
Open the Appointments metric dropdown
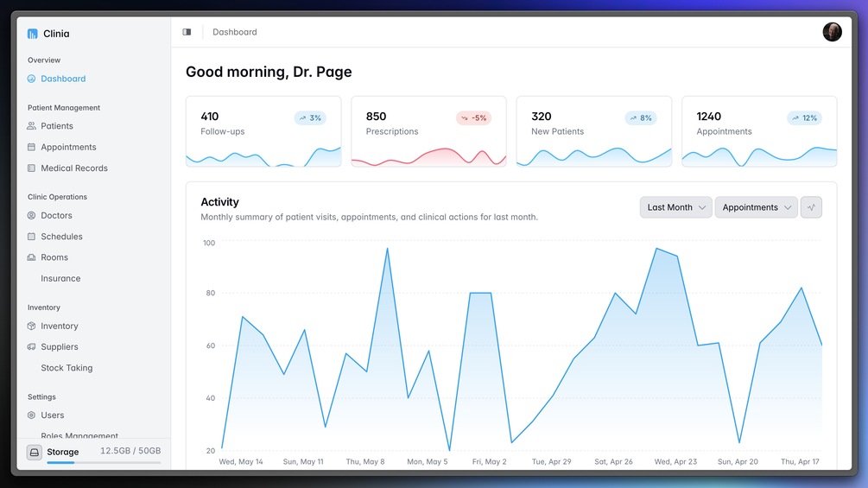coord(757,207)
